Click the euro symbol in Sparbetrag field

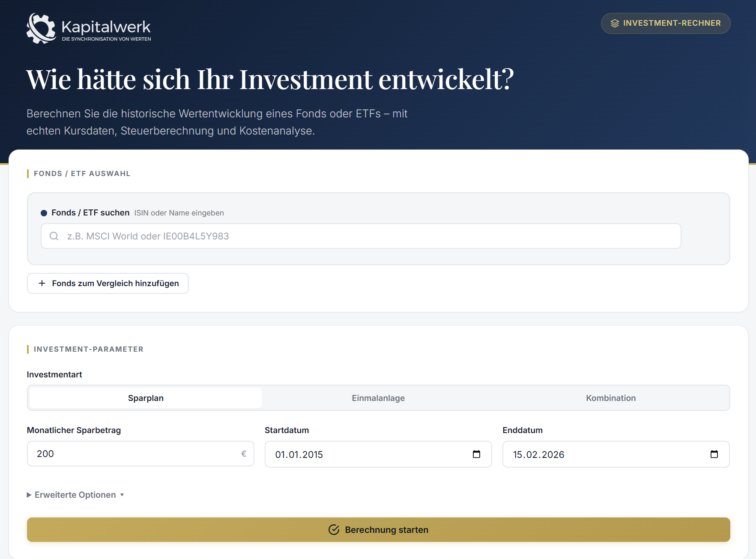point(244,454)
